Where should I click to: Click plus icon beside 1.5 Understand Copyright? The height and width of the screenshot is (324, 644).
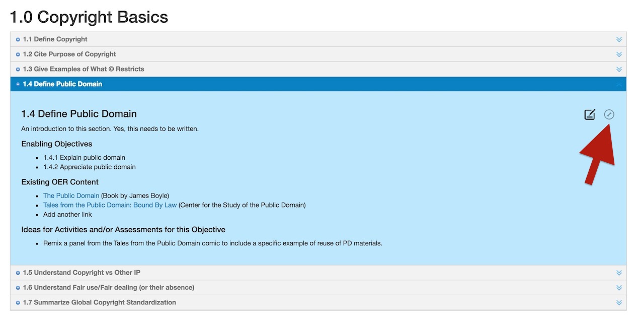[18, 273]
